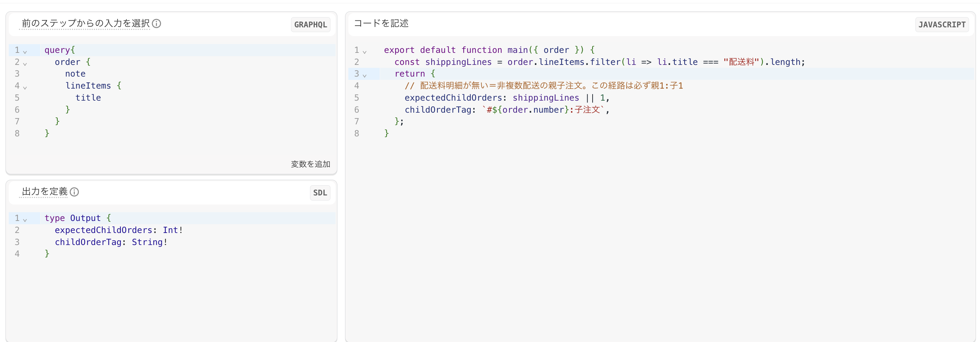Click the 出力を定義 heading
This screenshot has height=342, width=980.
click(45, 192)
